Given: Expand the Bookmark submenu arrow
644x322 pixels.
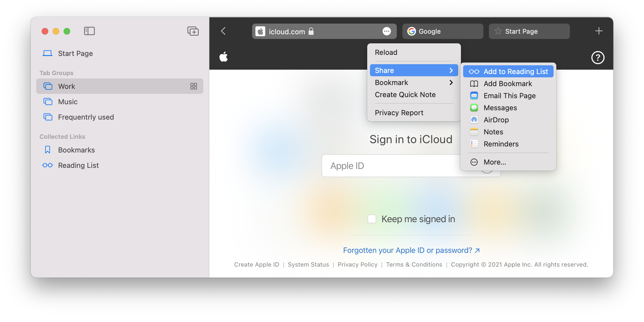Looking at the screenshot, I should pos(452,83).
